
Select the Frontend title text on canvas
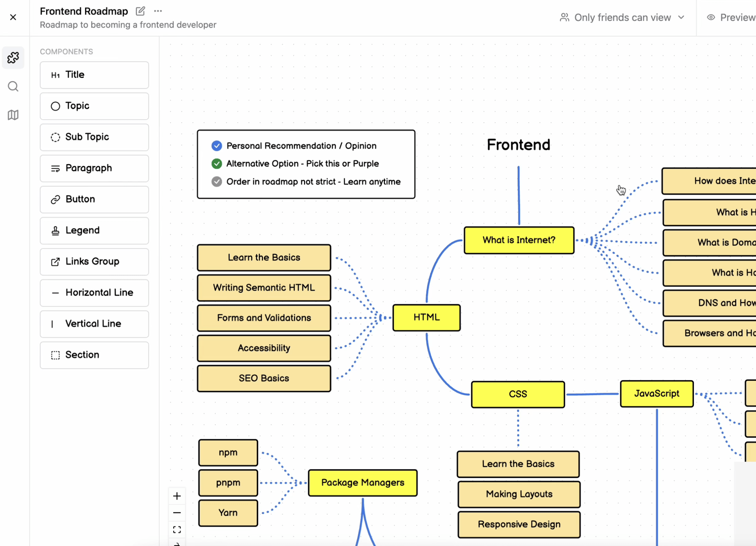pyautogui.click(x=518, y=145)
